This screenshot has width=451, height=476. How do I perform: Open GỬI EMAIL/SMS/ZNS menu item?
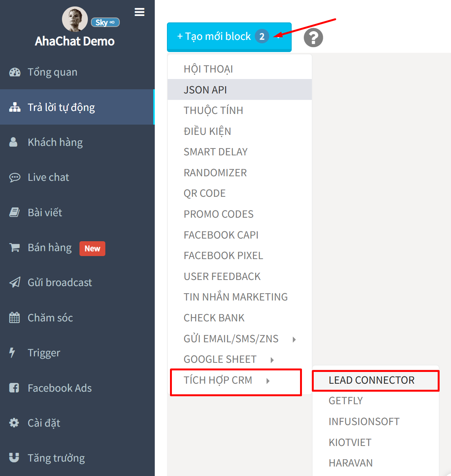pyautogui.click(x=240, y=339)
